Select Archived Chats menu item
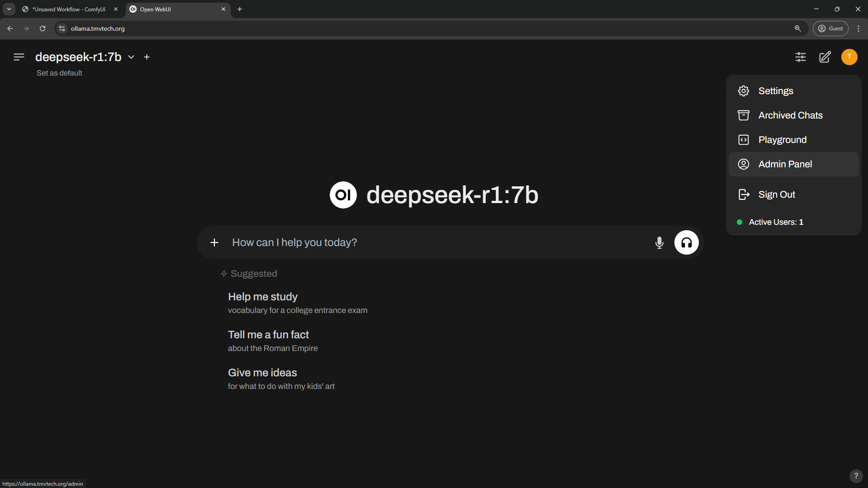 point(790,115)
